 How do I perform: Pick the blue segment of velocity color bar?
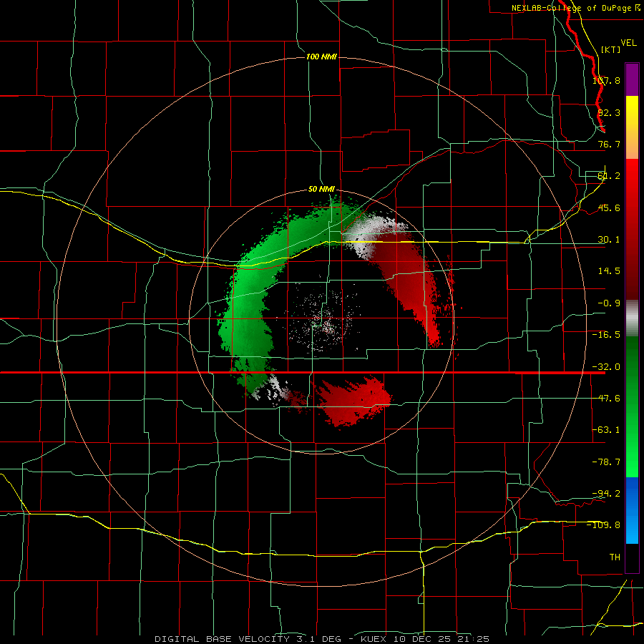(x=632, y=510)
